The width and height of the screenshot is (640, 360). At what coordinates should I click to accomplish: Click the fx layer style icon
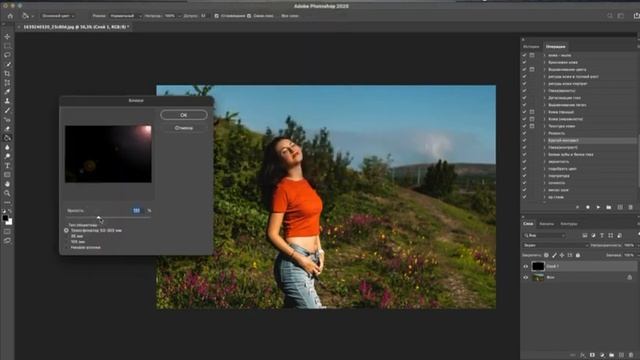[582, 355]
